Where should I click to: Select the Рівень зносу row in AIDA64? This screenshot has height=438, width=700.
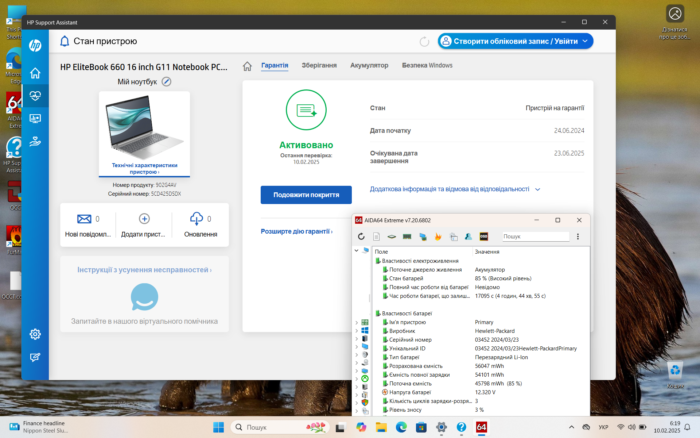point(481,410)
